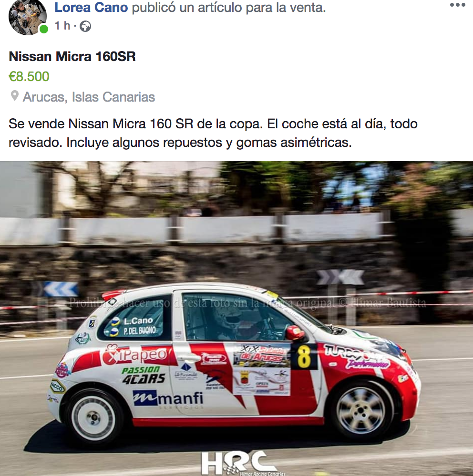Click the €8.500 price label

[x=29, y=76]
